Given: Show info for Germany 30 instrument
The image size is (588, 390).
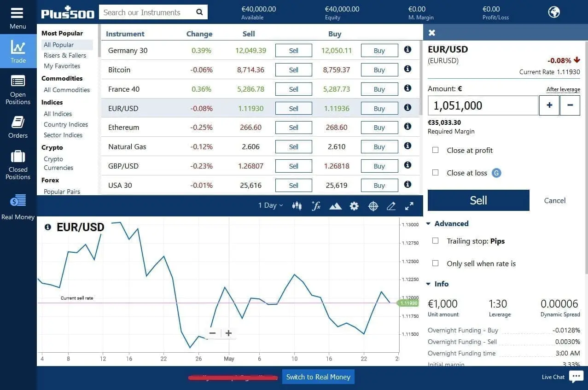Looking at the screenshot, I should pyautogui.click(x=408, y=49).
